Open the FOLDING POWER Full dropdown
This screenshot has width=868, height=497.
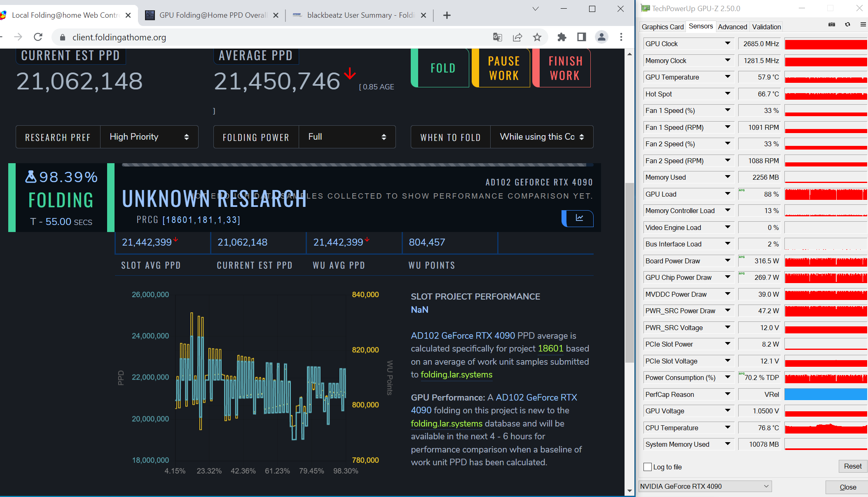point(347,136)
